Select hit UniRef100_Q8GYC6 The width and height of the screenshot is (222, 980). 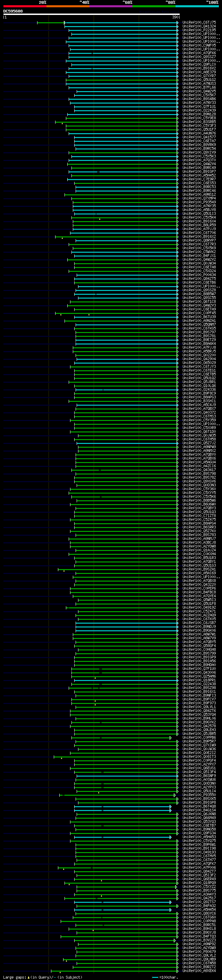(199, 913)
